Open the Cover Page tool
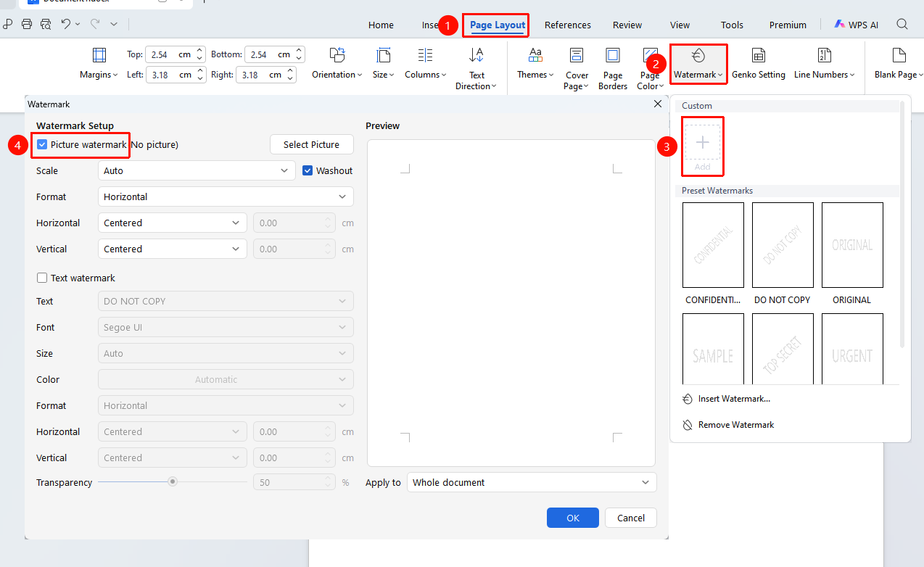 (577, 68)
